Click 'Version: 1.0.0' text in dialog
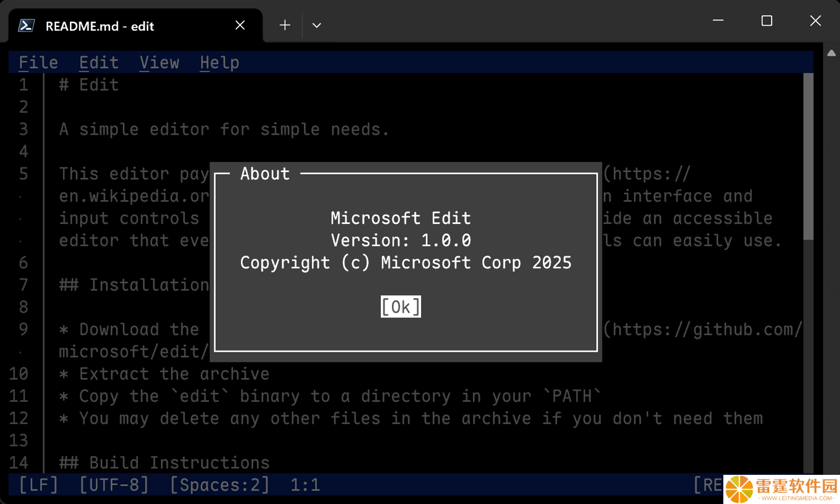Image resolution: width=840 pixels, height=504 pixels. click(x=401, y=240)
